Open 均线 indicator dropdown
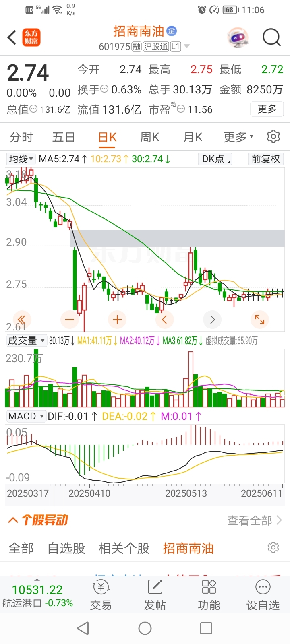The image size is (290, 644). point(21,159)
